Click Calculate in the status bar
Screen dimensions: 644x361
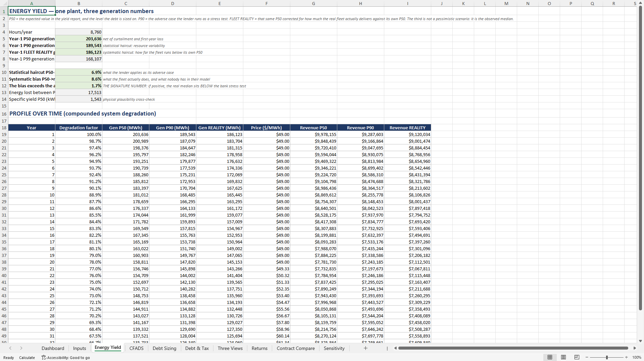(27, 358)
